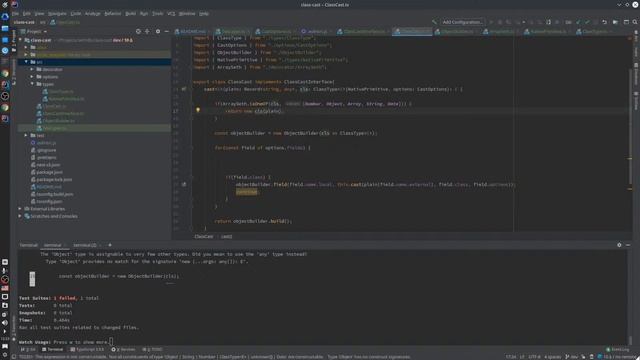Viewport: 640px width, 360px height.
Task: Open the vertical Project tab on the left edge
Action: tap(13, 41)
